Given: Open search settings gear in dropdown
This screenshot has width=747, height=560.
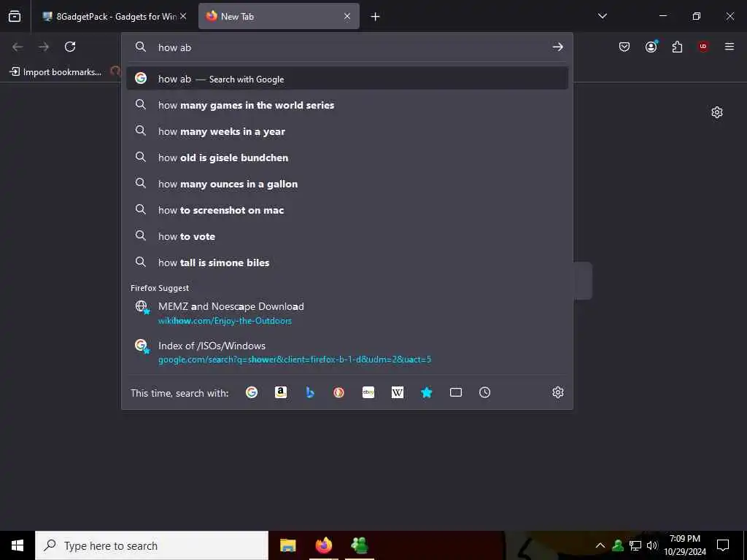Looking at the screenshot, I should pyautogui.click(x=558, y=392).
